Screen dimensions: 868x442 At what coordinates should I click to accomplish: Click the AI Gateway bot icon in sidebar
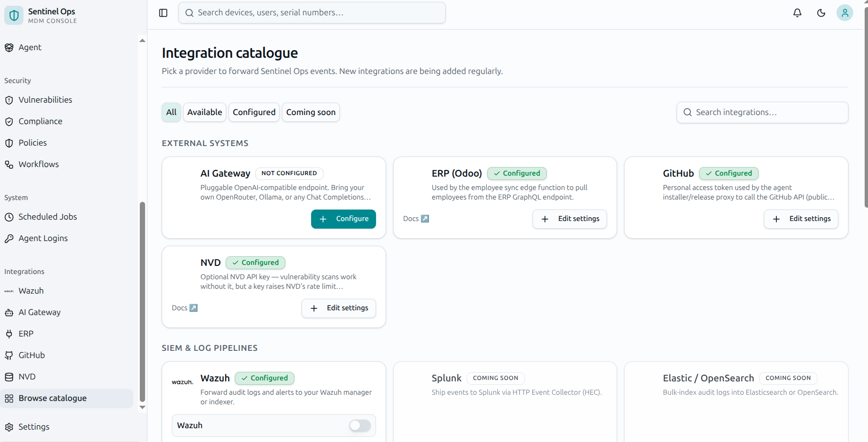coord(9,313)
